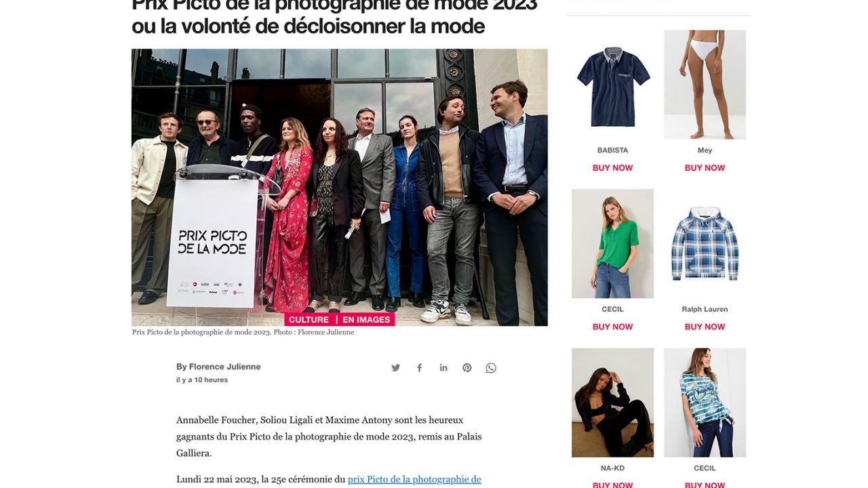The image size is (868, 488).
Task: View the Ralph Lauren plaid hoodie image
Action: tap(705, 244)
